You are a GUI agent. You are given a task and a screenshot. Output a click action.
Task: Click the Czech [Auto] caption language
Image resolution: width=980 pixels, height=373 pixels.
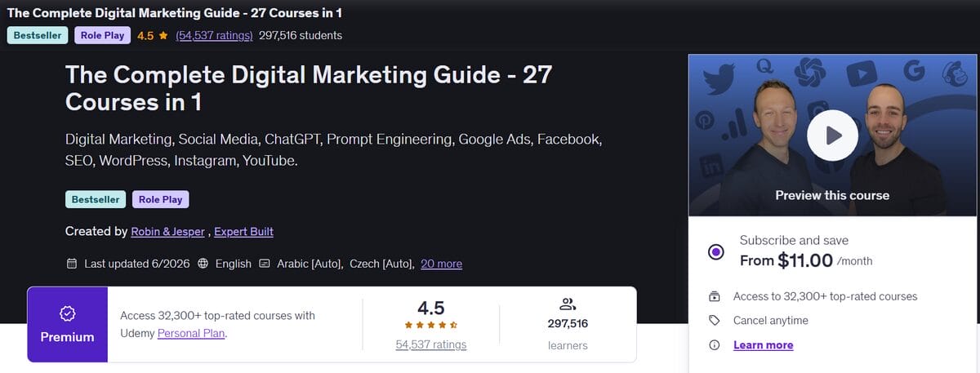pyautogui.click(x=382, y=264)
